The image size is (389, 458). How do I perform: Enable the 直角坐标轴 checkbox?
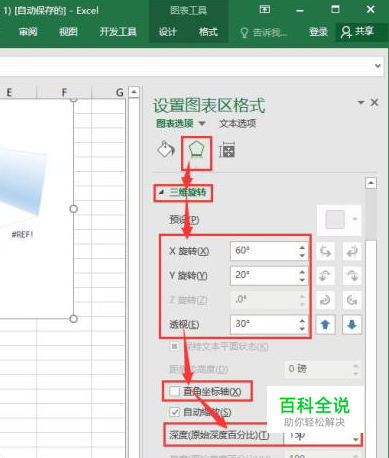pos(174,391)
